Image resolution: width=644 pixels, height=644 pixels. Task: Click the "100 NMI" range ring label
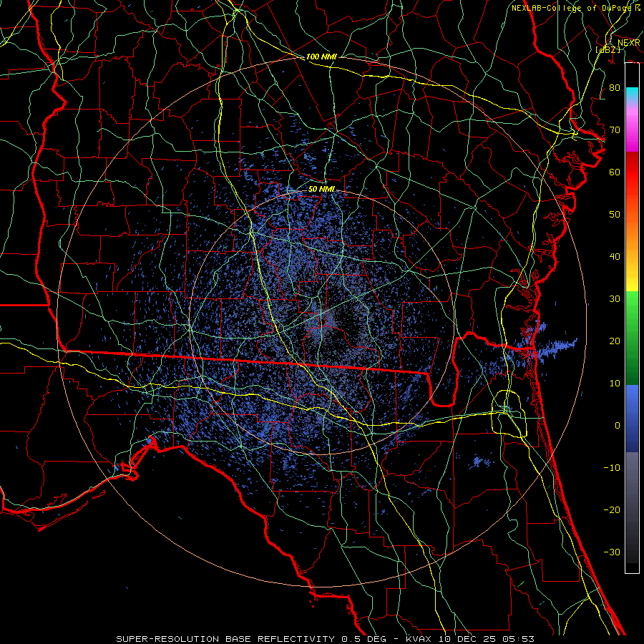pyautogui.click(x=321, y=57)
